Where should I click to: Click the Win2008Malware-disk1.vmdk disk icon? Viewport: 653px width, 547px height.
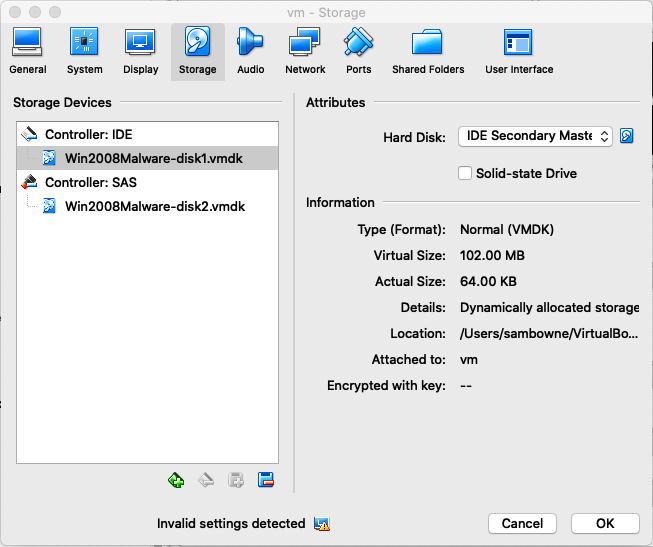[49, 158]
